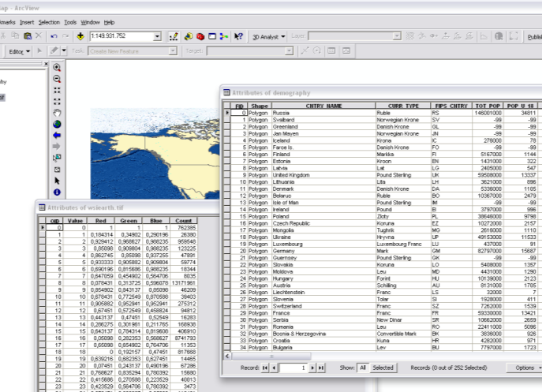Image resolution: width=542 pixels, height=392 pixels.
Task: Open the Editor Toolbar icon
Action: pos(174,36)
